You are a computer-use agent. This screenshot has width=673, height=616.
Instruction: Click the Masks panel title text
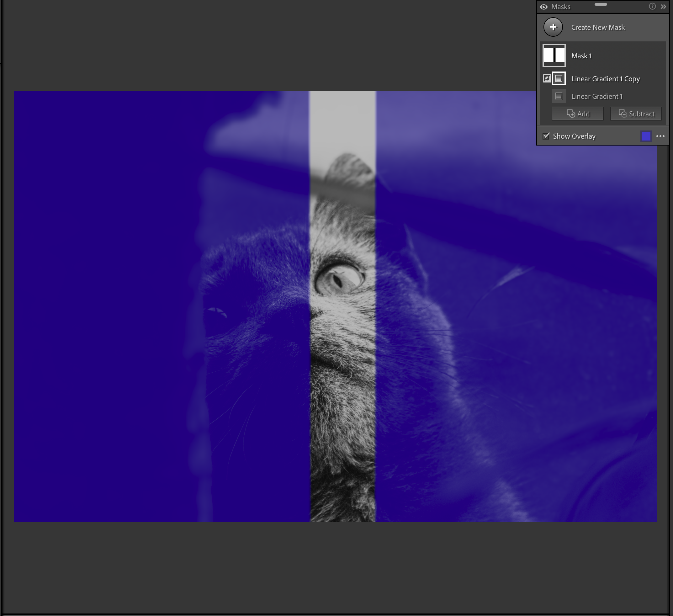point(560,7)
